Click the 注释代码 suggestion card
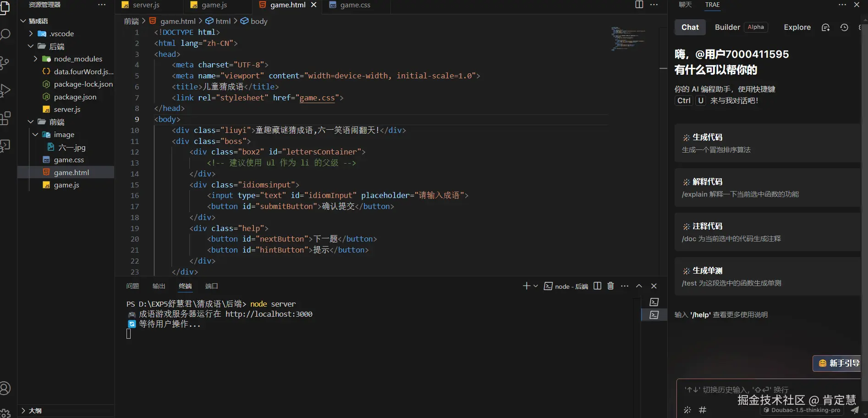 (x=768, y=232)
